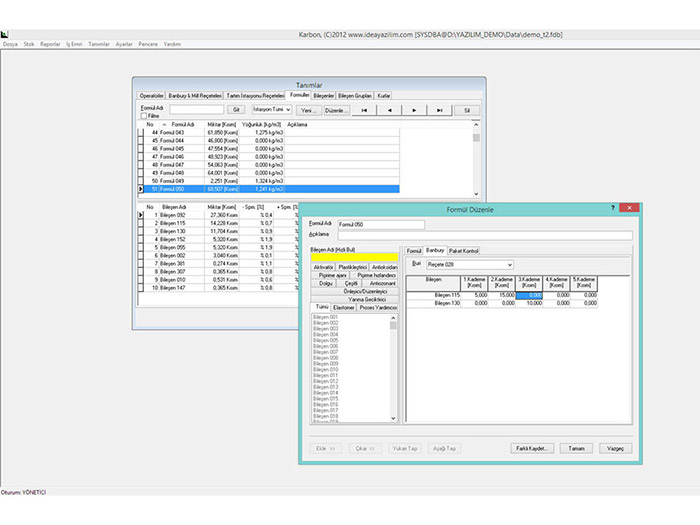Select the Plastikleştirici category button
Image resolution: width=700 pixels, height=525 pixels.
[x=354, y=268]
